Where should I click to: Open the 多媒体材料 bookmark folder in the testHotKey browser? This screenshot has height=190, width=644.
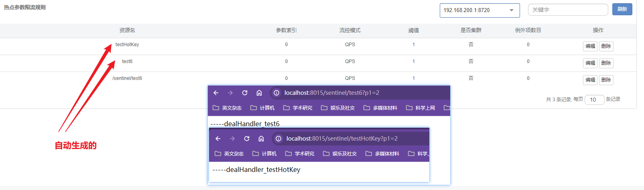[x=382, y=154]
